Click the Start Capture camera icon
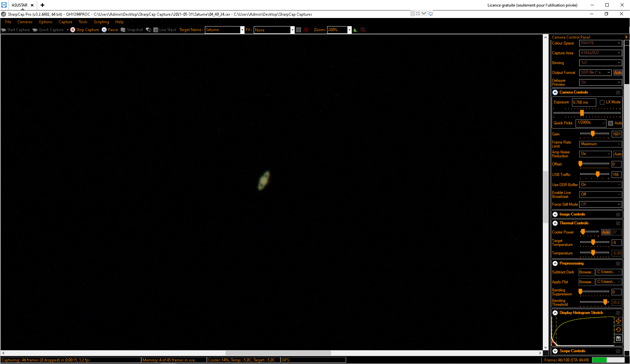Viewport: 630px width, 364px height. pyautogui.click(x=4, y=30)
